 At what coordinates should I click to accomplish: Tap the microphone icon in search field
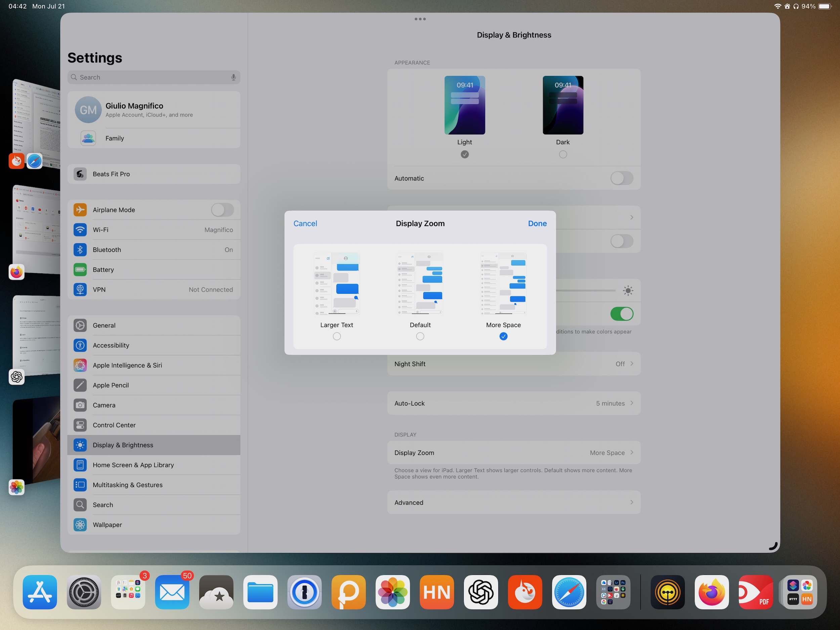pyautogui.click(x=234, y=77)
